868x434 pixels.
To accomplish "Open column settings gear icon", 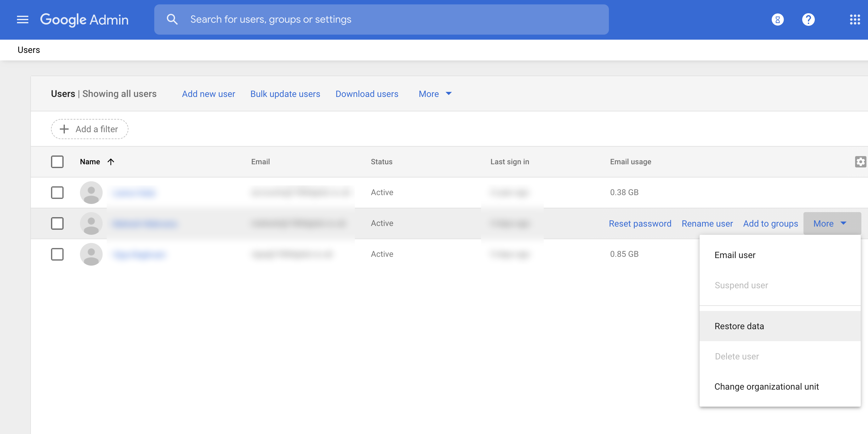I will (x=860, y=162).
